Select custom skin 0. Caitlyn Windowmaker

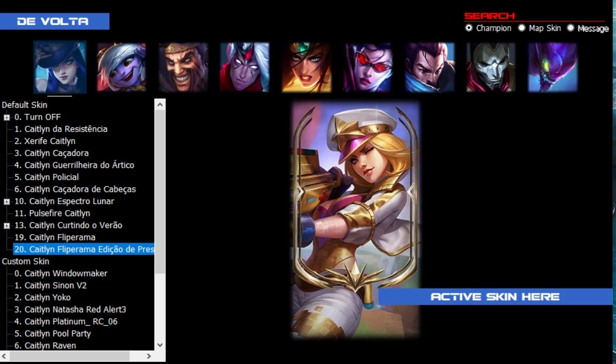coord(61,273)
